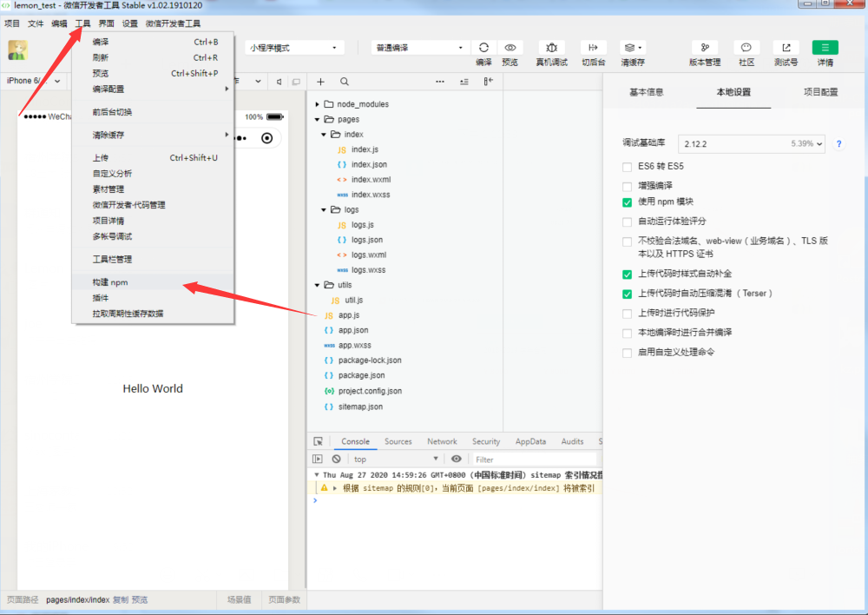This screenshot has height=615, width=868.
Task: Enable 上传时进行代码保护 checkbox
Action: (x=627, y=314)
